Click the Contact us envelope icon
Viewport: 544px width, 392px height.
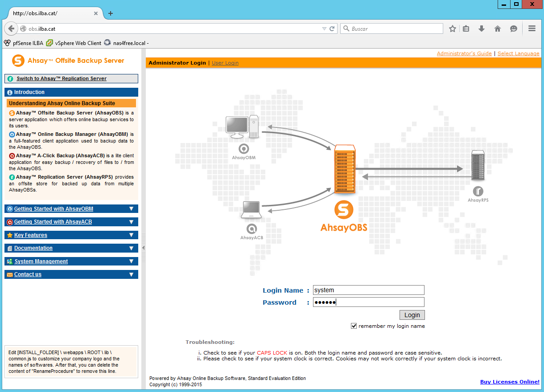point(10,275)
